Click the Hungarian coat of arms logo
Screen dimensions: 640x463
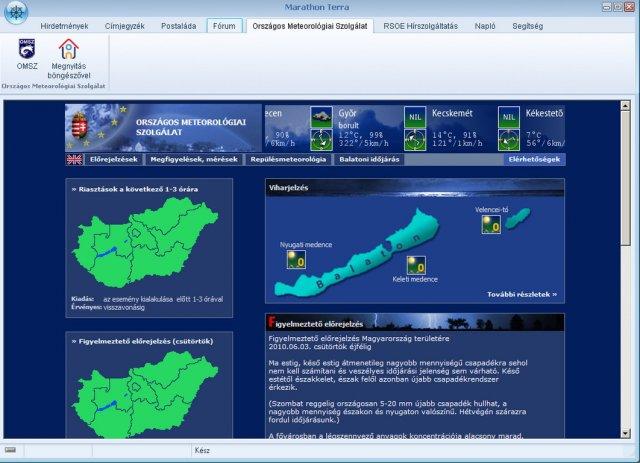coord(80,128)
